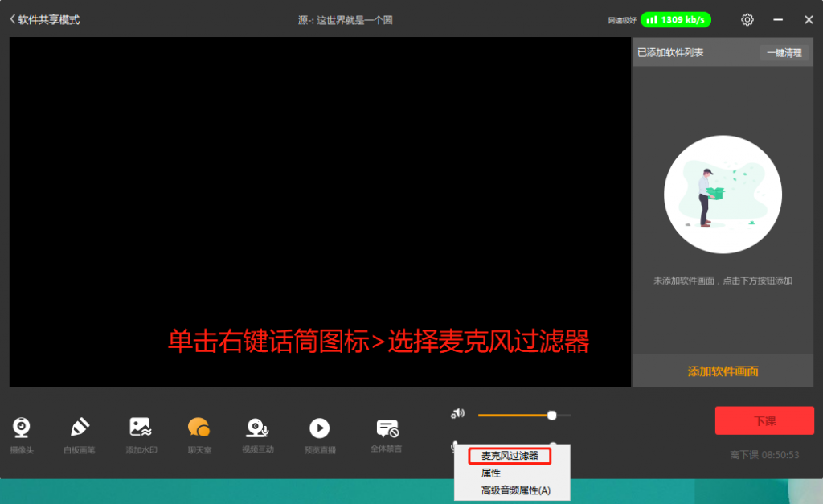Image resolution: width=823 pixels, height=504 pixels.
Task: Click the 一键清理 button
Action: point(784,52)
